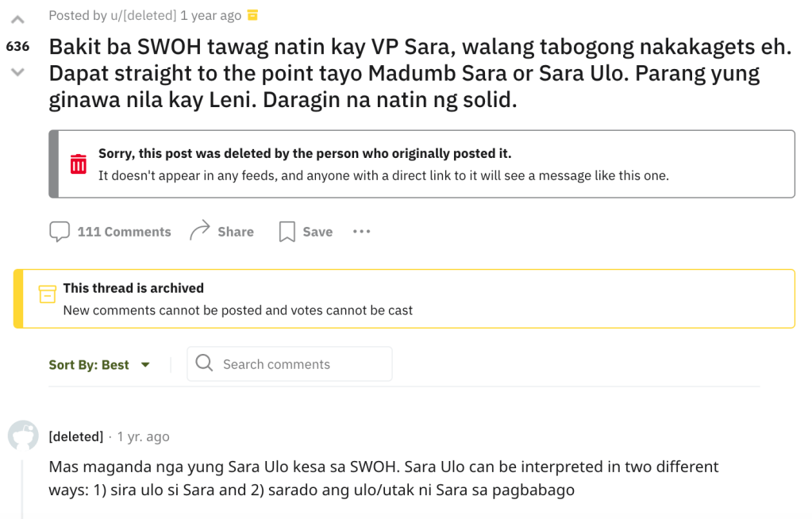Click the Save button label

[317, 232]
